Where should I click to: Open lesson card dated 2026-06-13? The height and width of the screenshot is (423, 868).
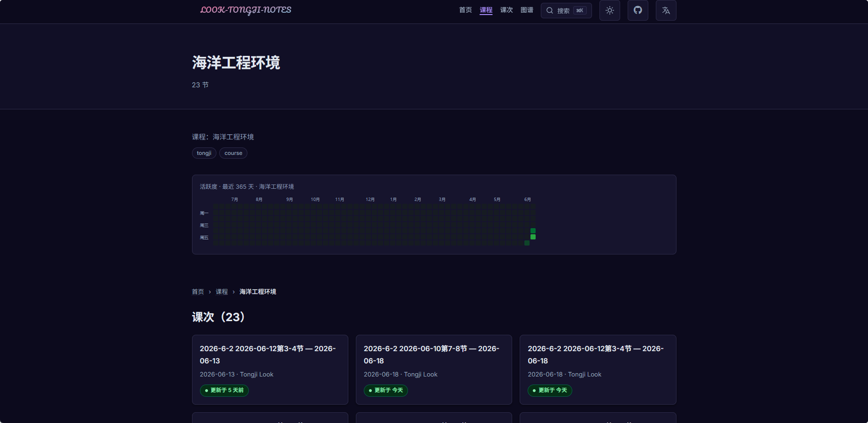[270, 369]
